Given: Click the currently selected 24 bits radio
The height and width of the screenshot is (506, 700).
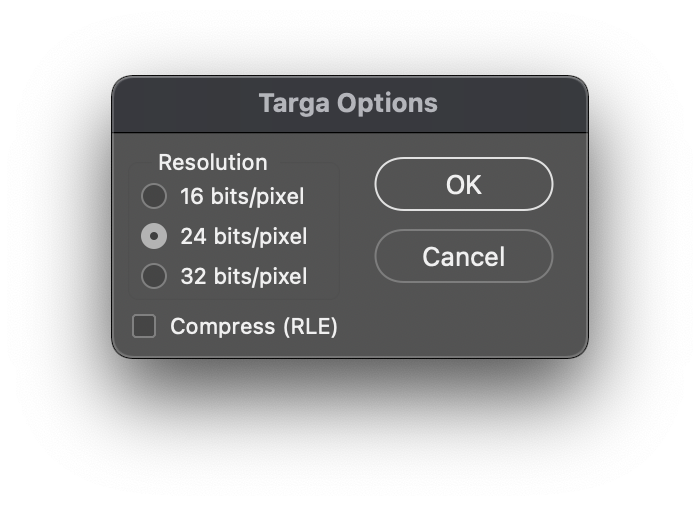Looking at the screenshot, I should pos(154,236).
